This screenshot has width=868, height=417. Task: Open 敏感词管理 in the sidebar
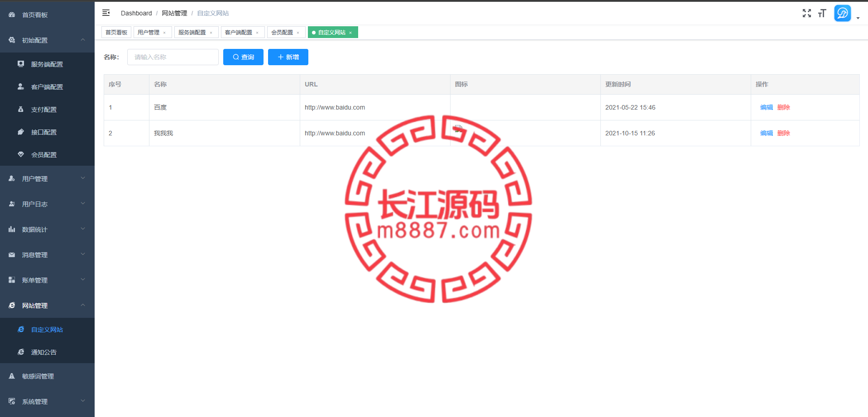pos(47,376)
